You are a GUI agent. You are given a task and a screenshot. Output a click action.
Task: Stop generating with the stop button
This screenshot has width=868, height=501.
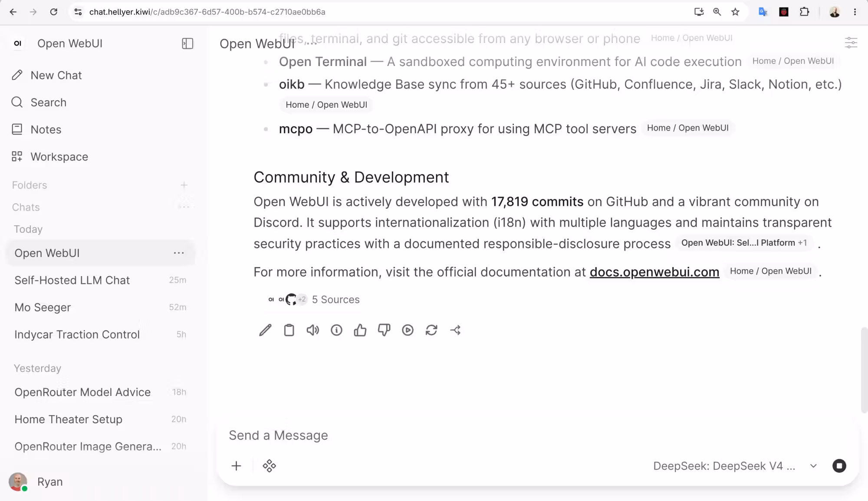point(839,466)
